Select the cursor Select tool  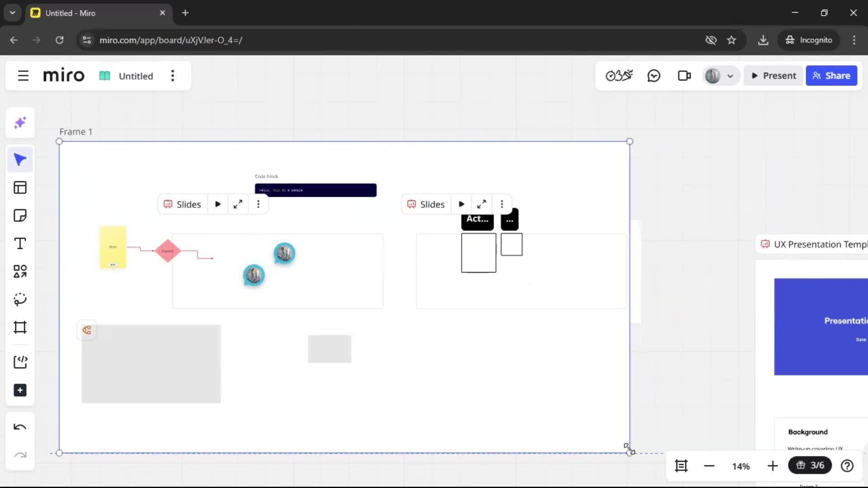point(20,160)
